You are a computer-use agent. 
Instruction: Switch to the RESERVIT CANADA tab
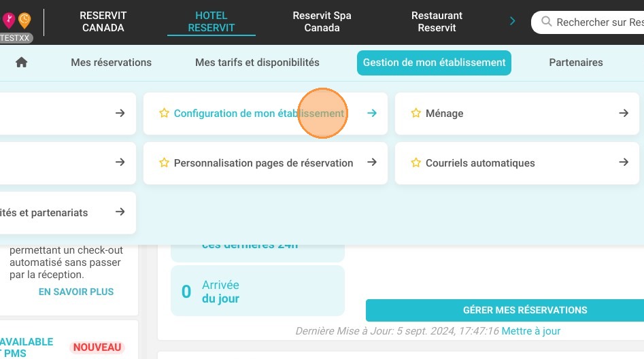click(x=103, y=22)
